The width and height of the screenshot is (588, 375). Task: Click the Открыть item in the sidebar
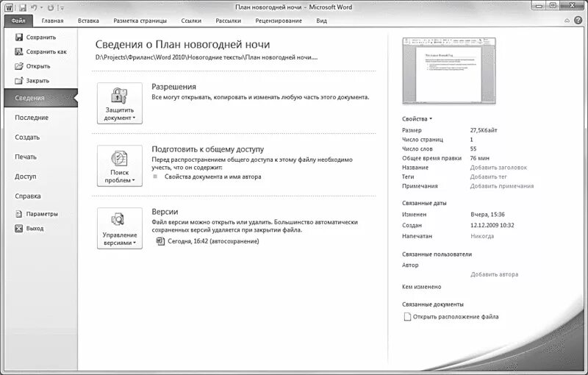pos(32,66)
